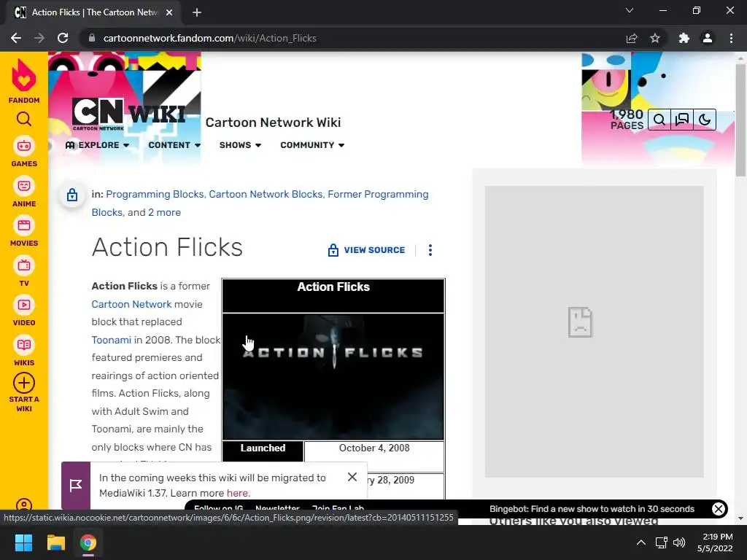Follow the Cartoon Network article link
Screen dimensions: 747x560
pos(131,304)
